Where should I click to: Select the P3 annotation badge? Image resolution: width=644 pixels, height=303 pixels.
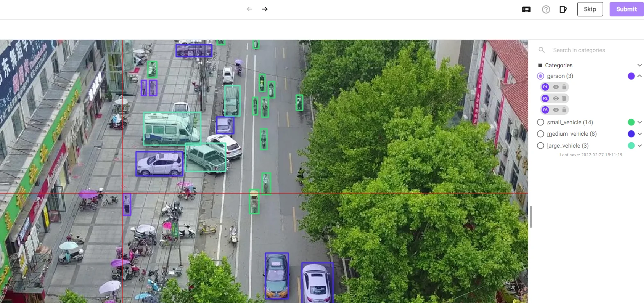(x=545, y=110)
